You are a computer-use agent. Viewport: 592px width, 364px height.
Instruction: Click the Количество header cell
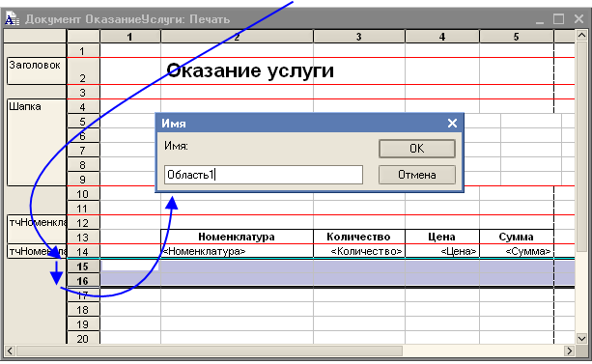pyautogui.click(x=358, y=237)
